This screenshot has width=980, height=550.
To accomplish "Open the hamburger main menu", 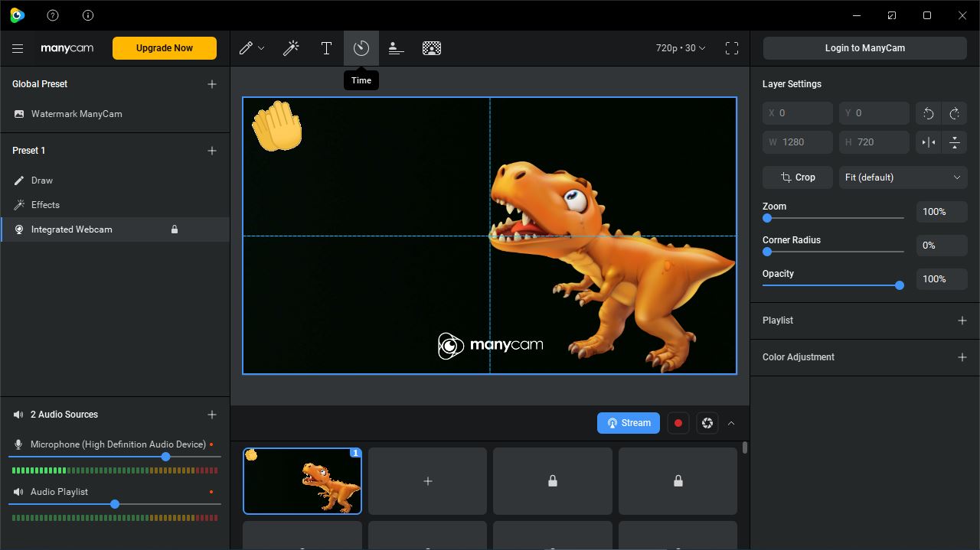I will click(18, 48).
